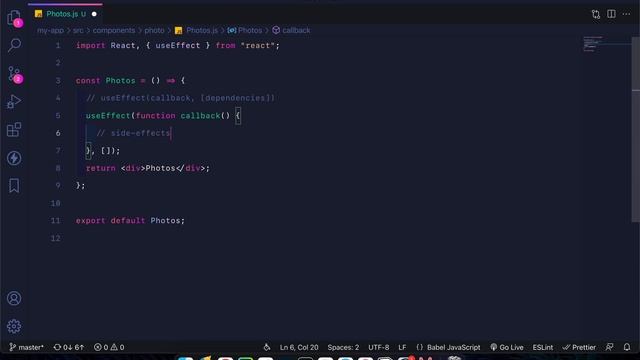The height and width of the screenshot is (360, 640).
Task: Change encoding via UTF-8
Action: (x=378, y=347)
